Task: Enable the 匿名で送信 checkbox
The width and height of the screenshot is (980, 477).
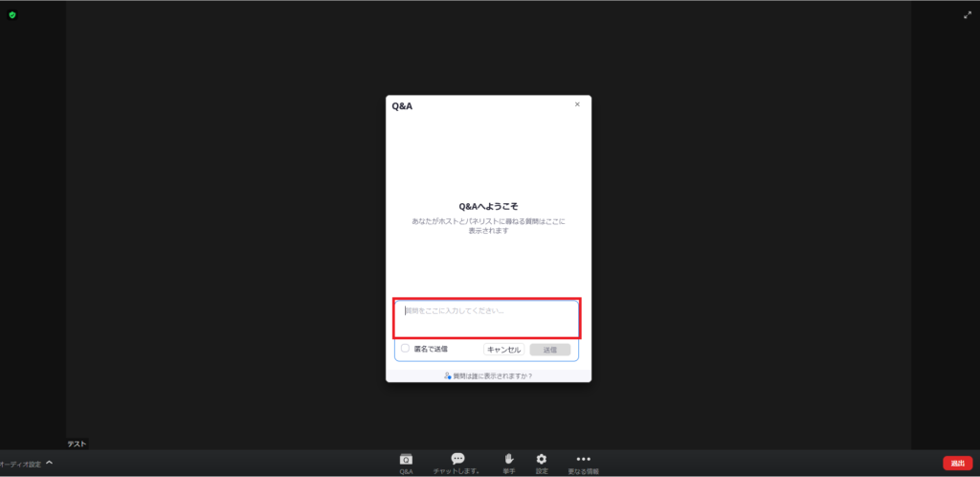Action: click(x=405, y=349)
